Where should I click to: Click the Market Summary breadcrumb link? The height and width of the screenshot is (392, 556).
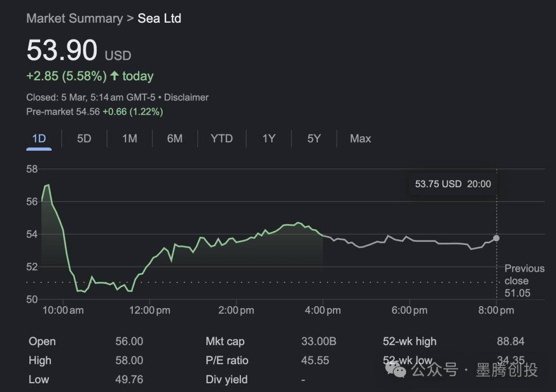coord(74,19)
